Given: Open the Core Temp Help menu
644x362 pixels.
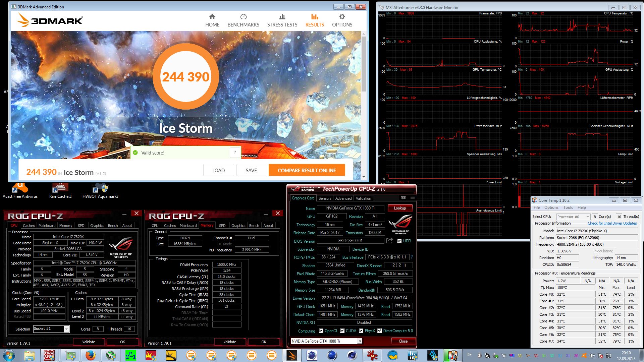Looking at the screenshot, I should point(582,207).
